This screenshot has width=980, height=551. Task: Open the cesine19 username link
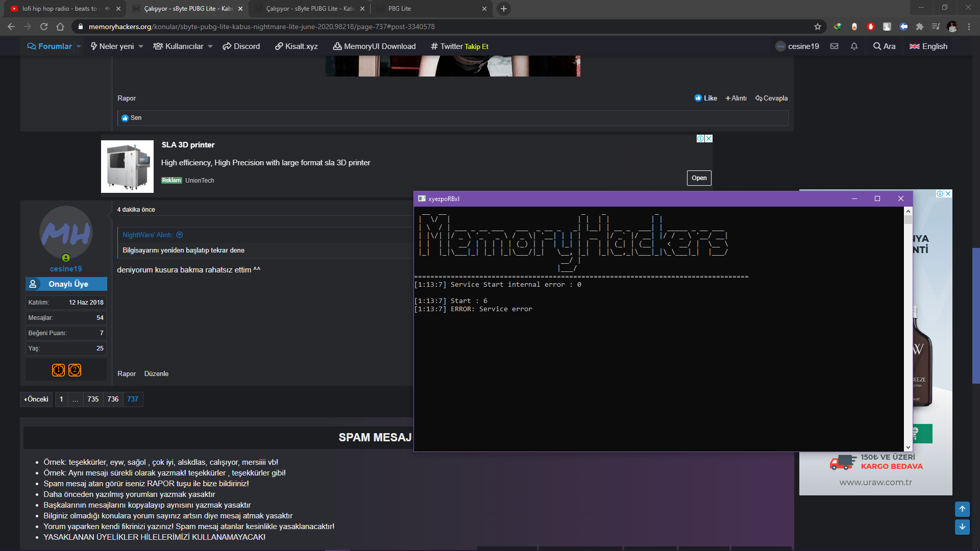(x=66, y=269)
